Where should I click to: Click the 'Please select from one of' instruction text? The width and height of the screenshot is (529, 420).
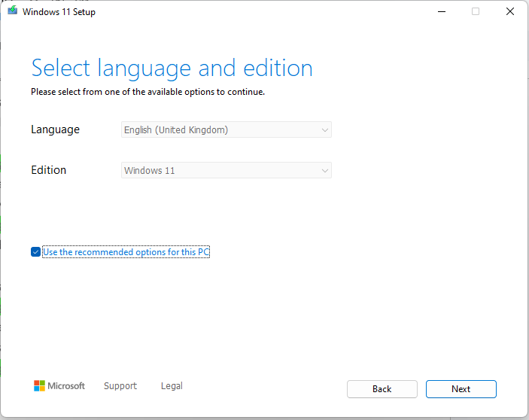click(147, 92)
